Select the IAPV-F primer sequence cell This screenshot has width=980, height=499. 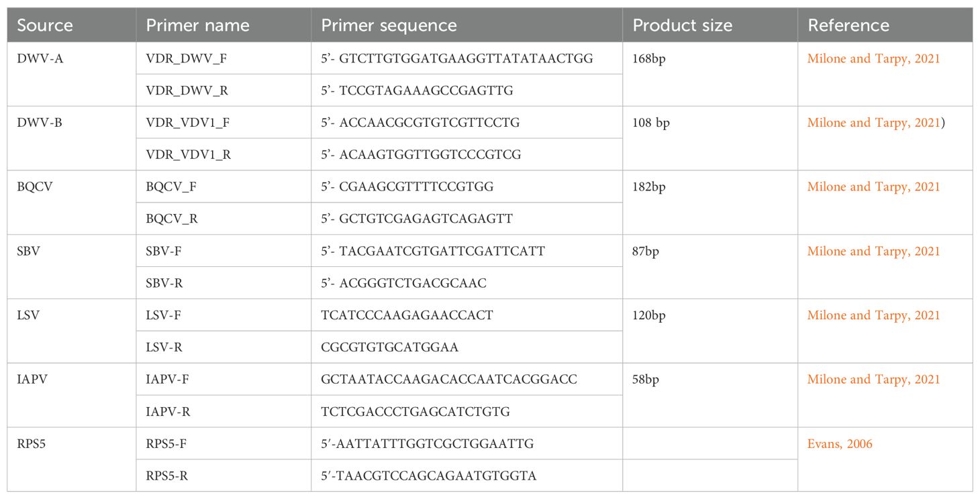pos(467,380)
